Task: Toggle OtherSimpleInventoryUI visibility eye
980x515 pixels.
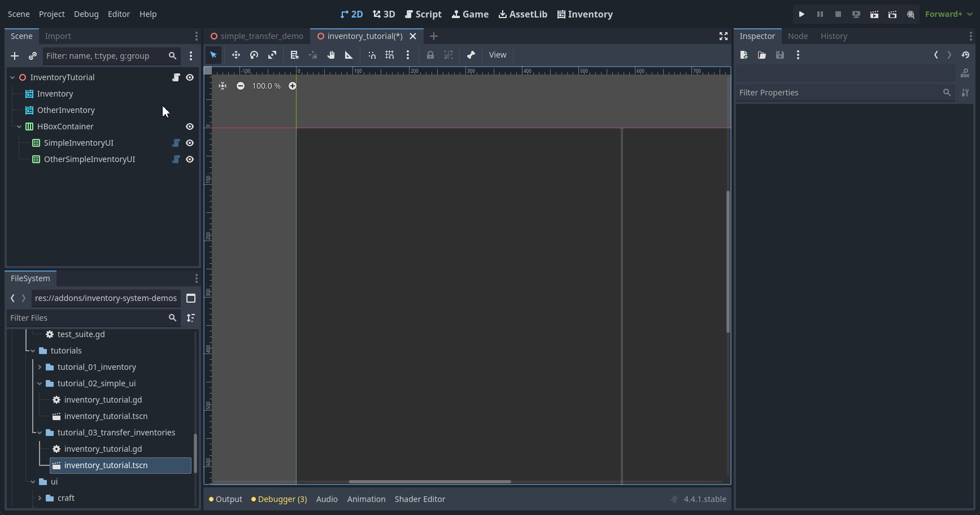Action: [190, 159]
